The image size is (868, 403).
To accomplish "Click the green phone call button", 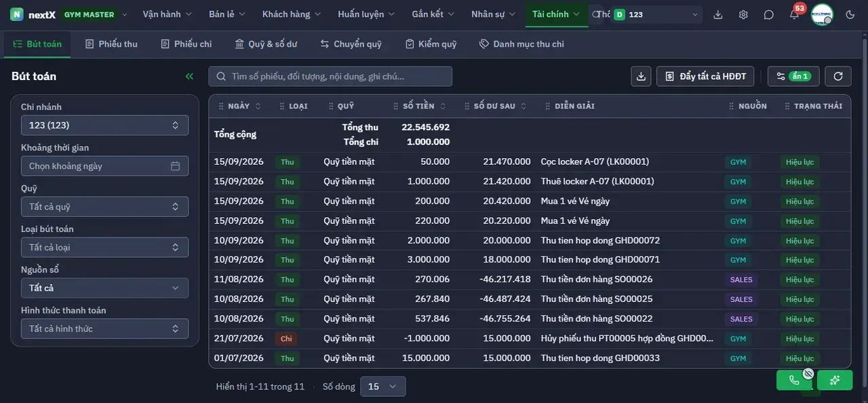I will (x=794, y=380).
